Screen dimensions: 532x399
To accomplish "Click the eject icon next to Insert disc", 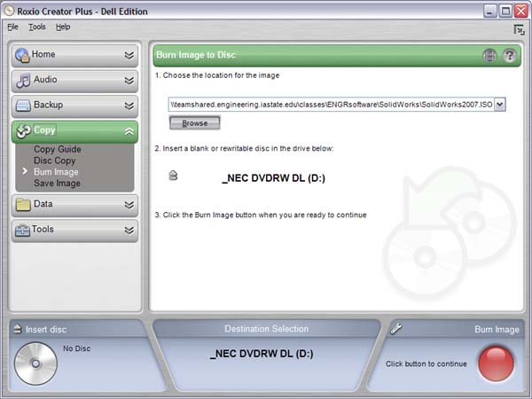I will click(17, 329).
